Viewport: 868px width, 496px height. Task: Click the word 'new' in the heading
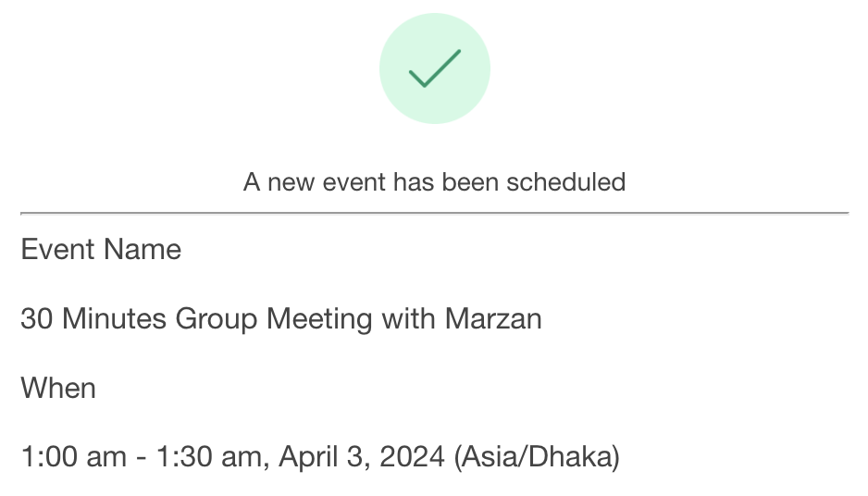[291, 183]
